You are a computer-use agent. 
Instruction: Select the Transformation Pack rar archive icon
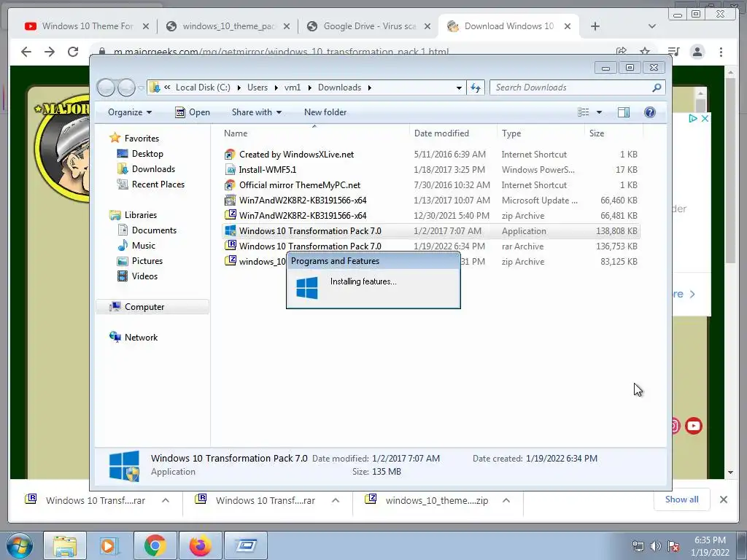click(x=230, y=246)
